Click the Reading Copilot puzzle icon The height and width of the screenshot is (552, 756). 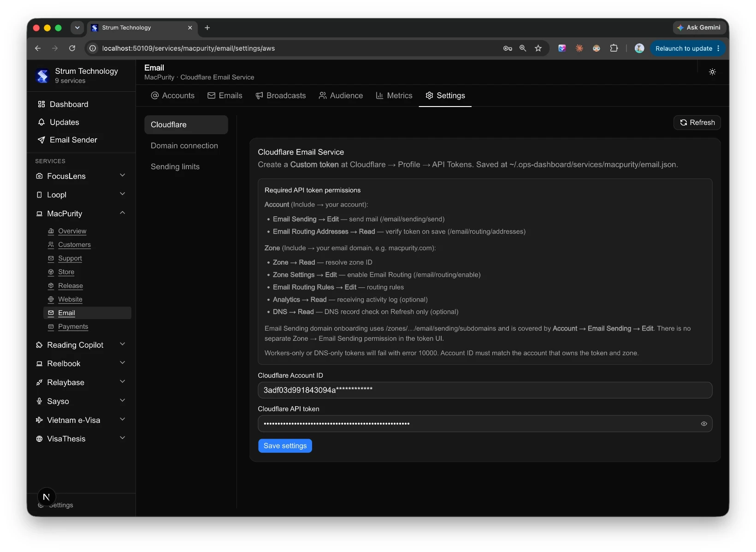40,345
